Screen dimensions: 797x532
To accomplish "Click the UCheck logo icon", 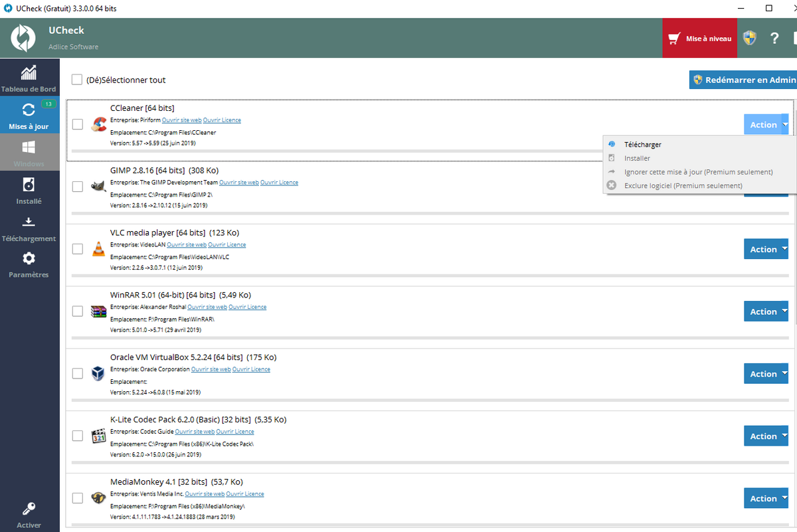I will tap(23, 38).
